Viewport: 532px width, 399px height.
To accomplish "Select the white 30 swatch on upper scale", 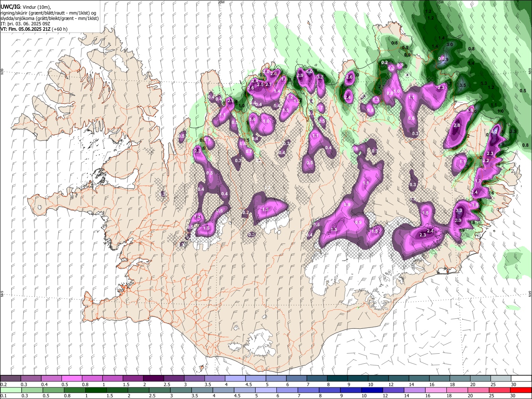I will click(521, 379).
